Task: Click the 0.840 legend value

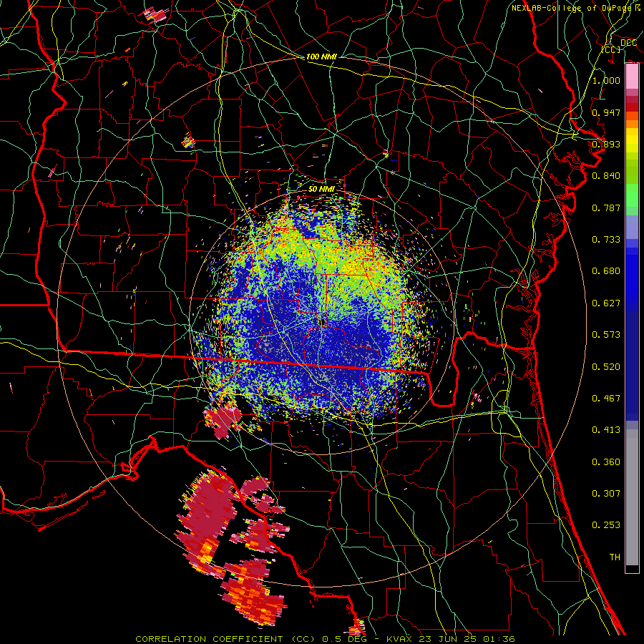Action: [x=606, y=176]
